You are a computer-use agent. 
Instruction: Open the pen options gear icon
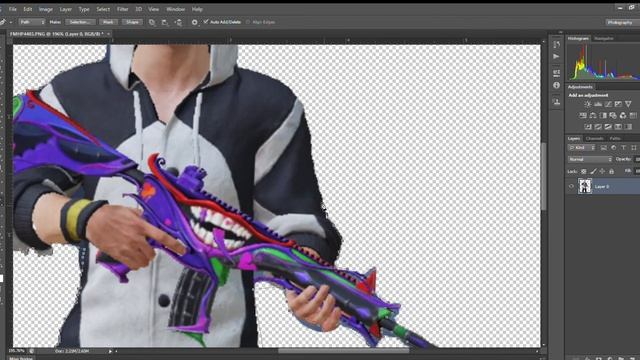(195, 22)
